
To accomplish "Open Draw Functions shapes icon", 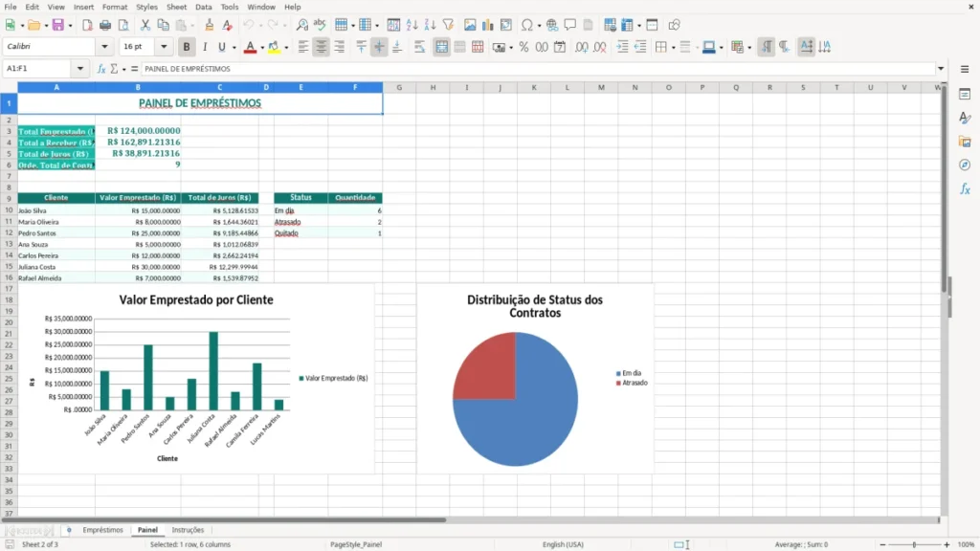I will (x=674, y=25).
